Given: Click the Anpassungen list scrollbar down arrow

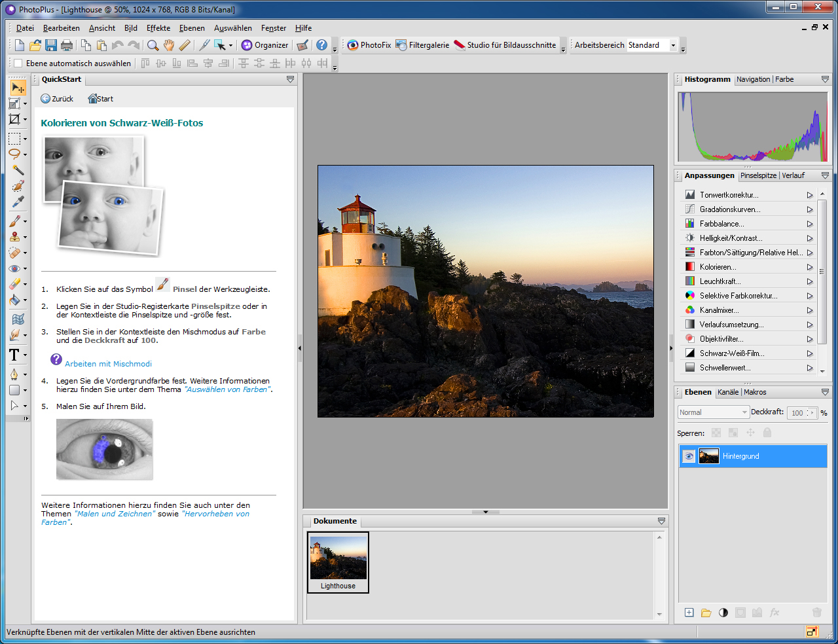Looking at the screenshot, I should tap(822, 370).
